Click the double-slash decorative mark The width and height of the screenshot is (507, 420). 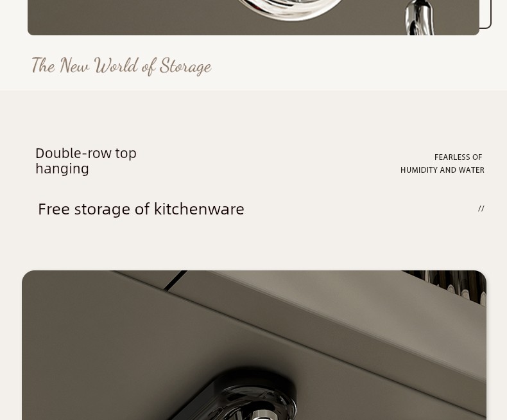(481, 209)
